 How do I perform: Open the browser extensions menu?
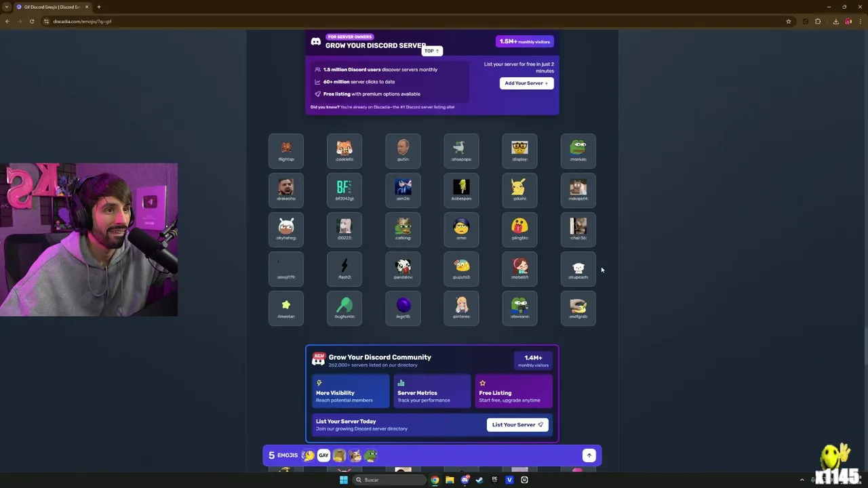(818, 21)
